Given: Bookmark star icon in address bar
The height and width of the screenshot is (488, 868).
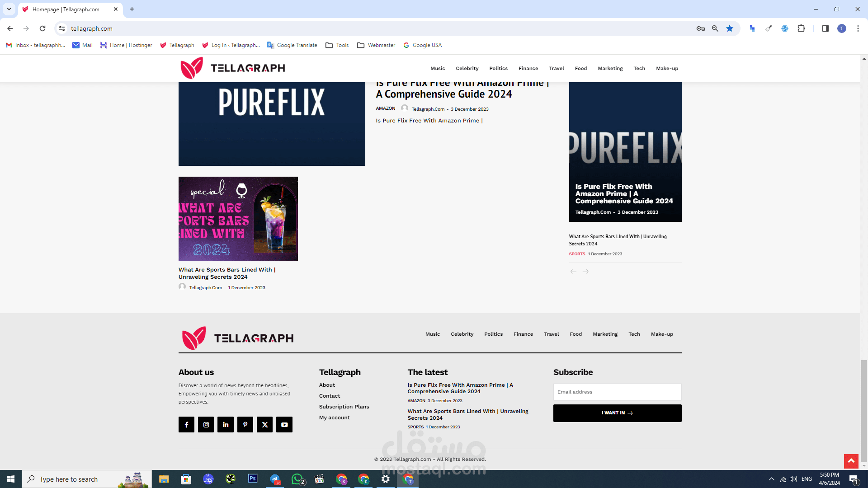Looking at the screenshot, I should [730, 28].
